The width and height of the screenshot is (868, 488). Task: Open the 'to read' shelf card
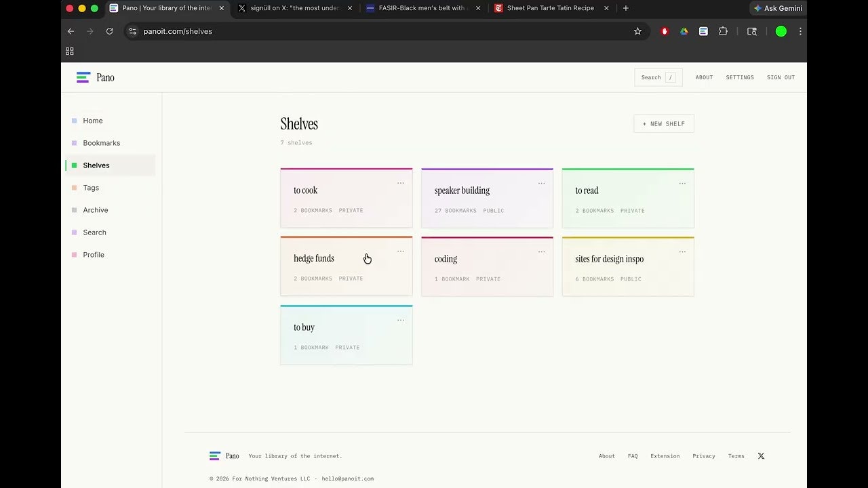tap(628, 198)
